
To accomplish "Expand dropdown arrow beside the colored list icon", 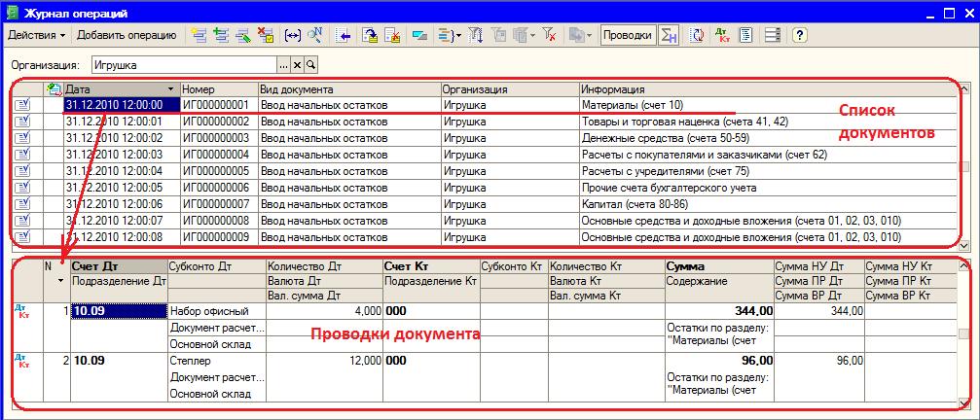I will pos(459,36).
